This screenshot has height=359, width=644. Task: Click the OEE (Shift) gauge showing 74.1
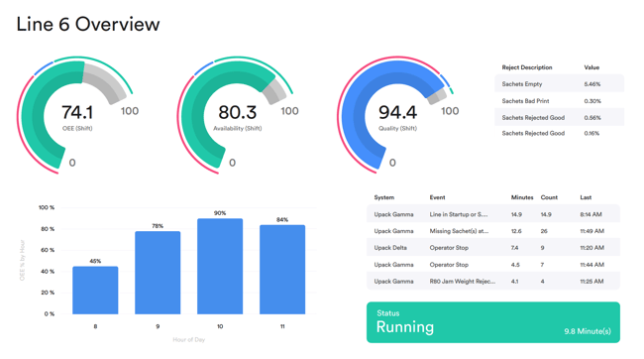77,115
